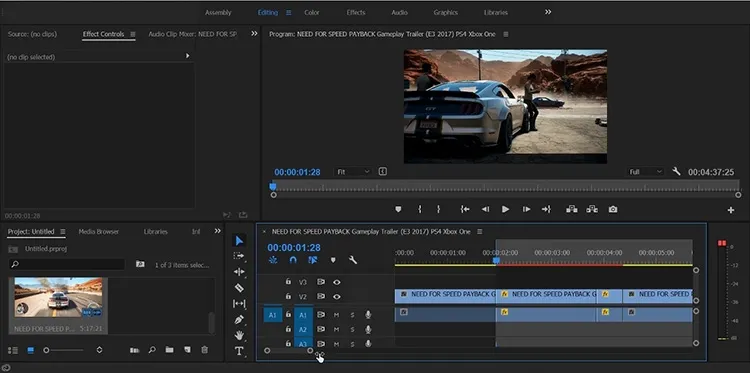Toggle lock on track V2
The height and width of the screenshot is (373, 750).
click(x=288, y=296)
